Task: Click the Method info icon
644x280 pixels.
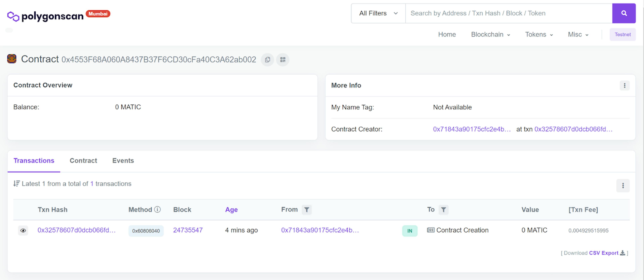Action: point(157,209)
